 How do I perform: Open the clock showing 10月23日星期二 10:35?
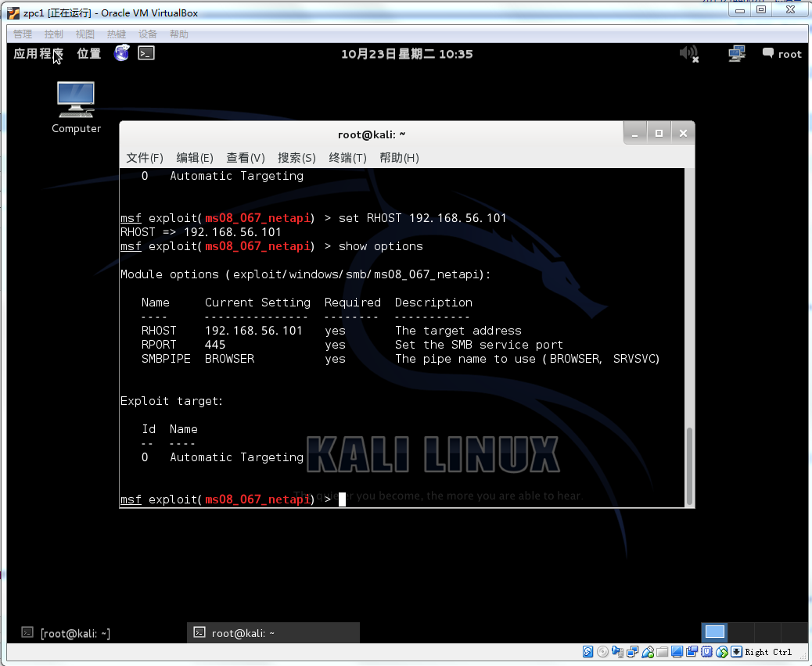(x=407, y=54)
